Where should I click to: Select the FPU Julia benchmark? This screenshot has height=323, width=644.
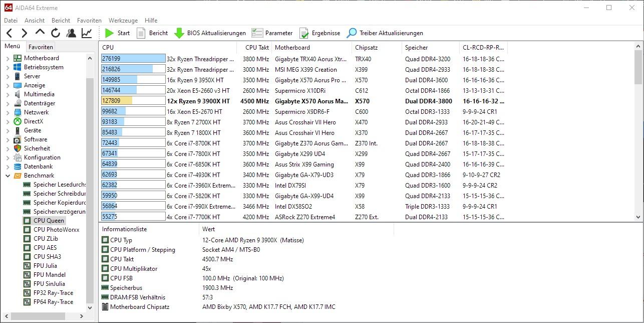[x=40, y=266]
